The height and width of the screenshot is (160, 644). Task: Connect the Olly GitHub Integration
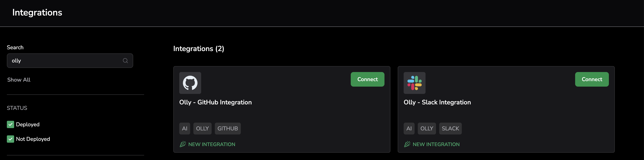click(367, 79)
